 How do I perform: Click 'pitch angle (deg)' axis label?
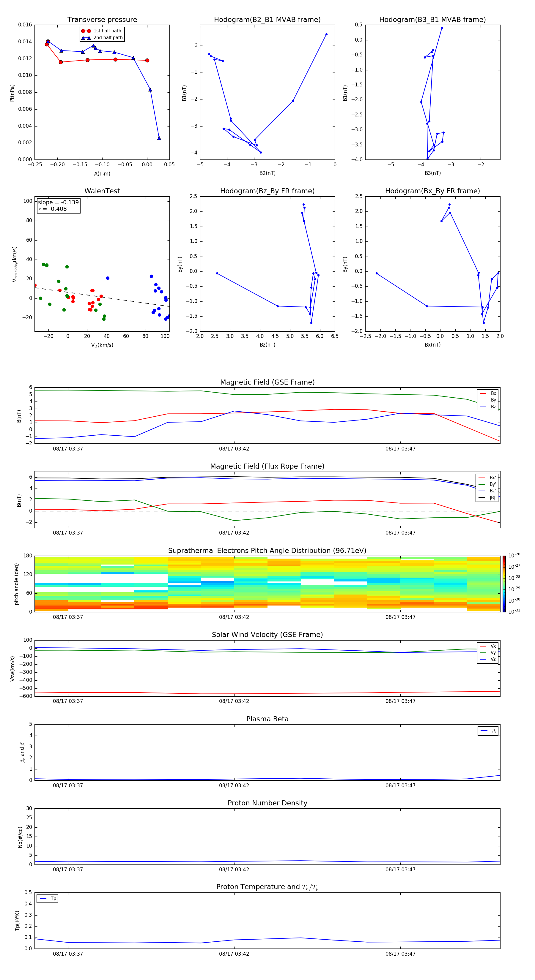pos(16,584)
